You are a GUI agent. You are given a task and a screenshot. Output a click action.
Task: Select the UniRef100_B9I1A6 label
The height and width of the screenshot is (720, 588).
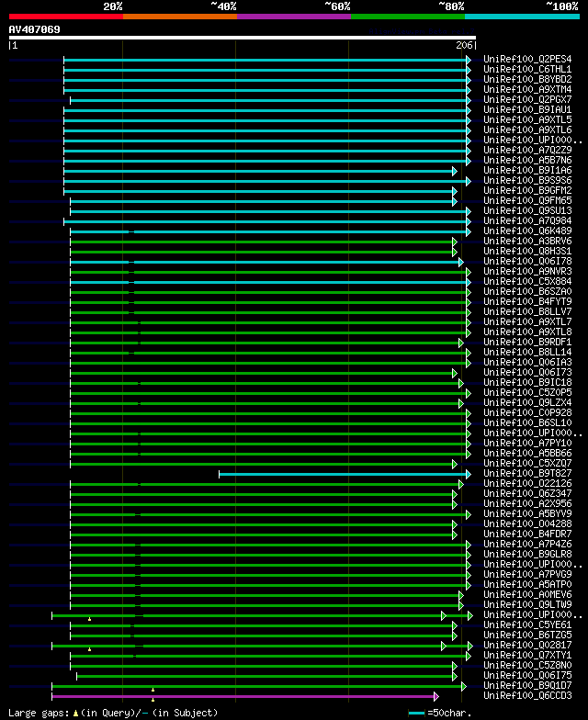tap(527, 171)
